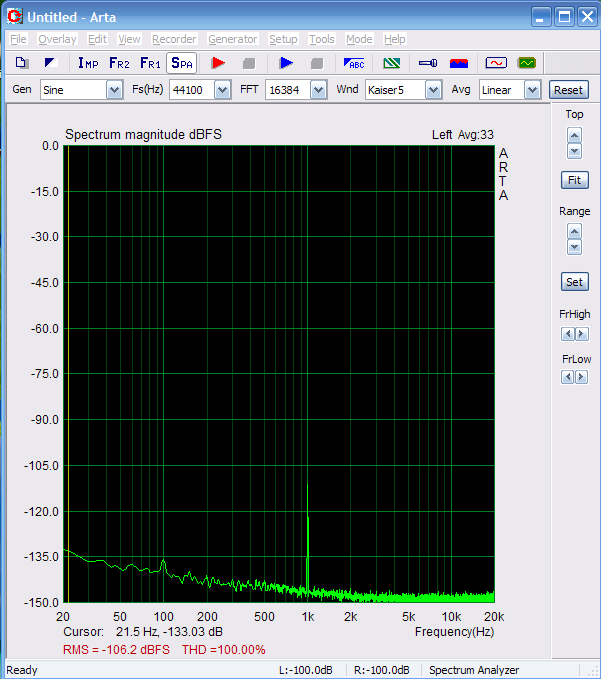Click the R:-100.0dB status bar level
Image resolution: width=601 pixels, height=679 pixels.
[x=381, y=670]
